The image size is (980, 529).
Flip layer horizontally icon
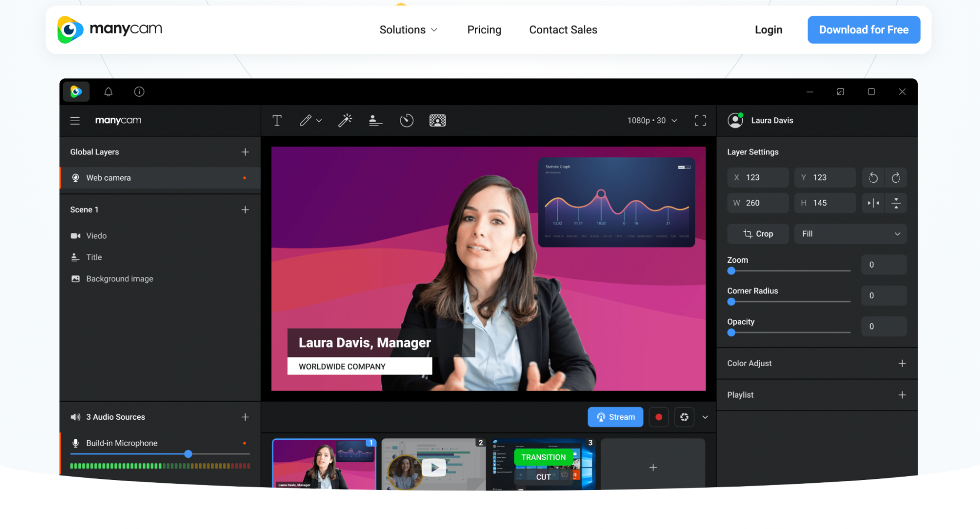pos(873,203)
